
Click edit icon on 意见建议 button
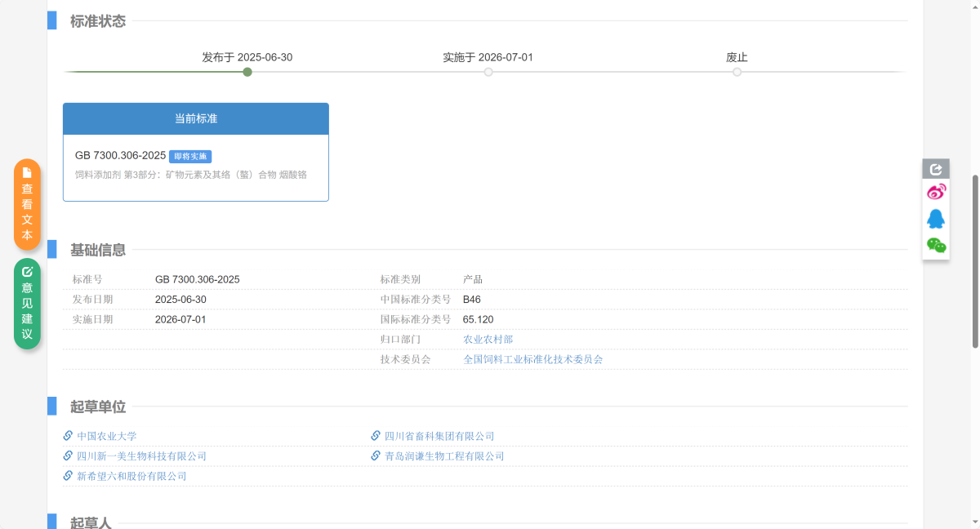point(27,272)
